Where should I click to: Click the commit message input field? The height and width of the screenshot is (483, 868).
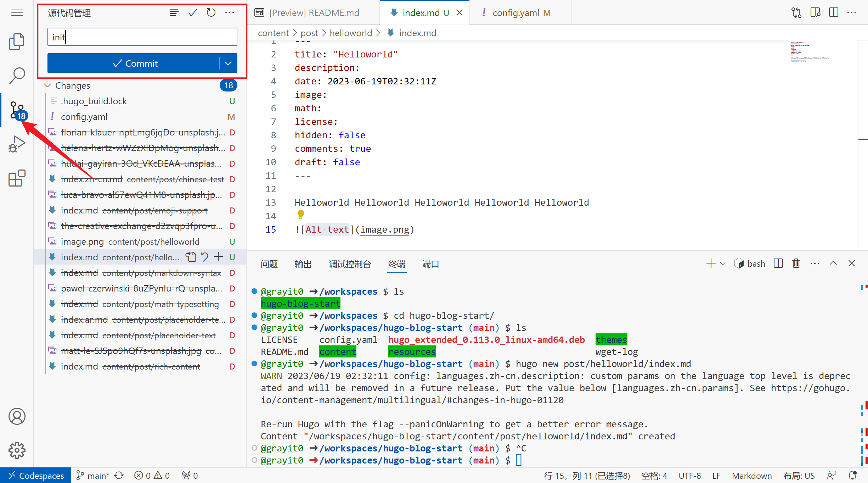[142, 37]
